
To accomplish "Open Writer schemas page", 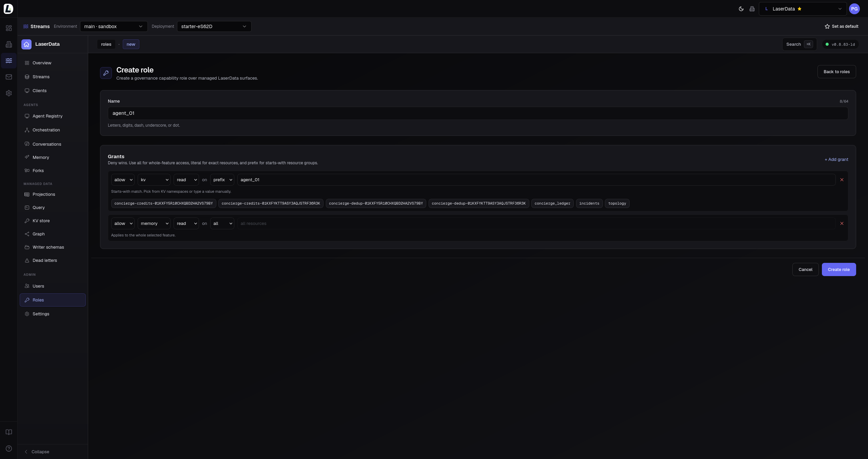I will coord(53,247).
